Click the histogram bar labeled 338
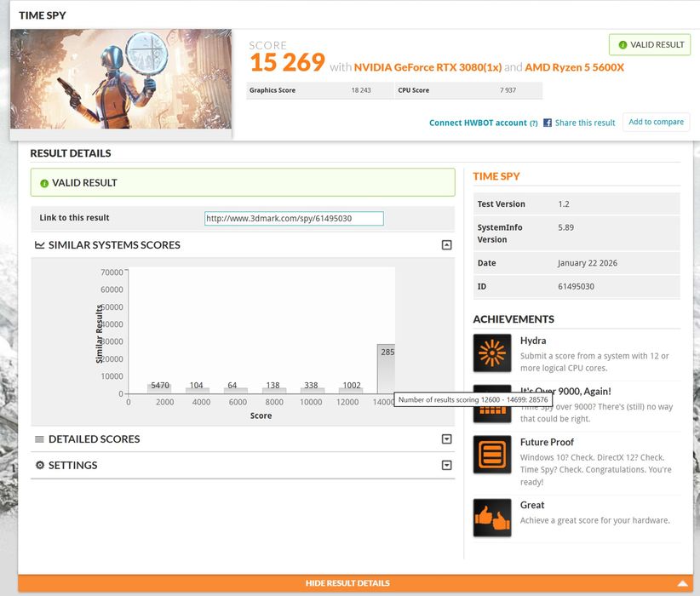 [313, 390]
